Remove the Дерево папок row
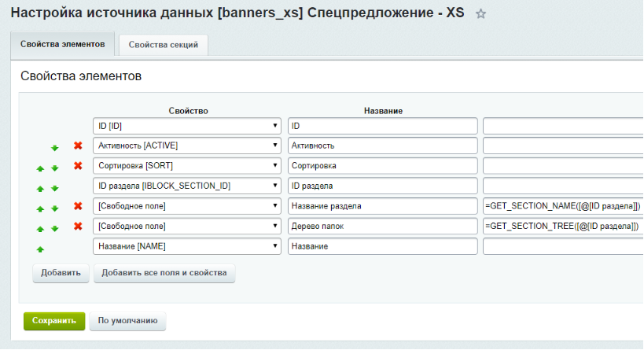 [x=78, y=227]
